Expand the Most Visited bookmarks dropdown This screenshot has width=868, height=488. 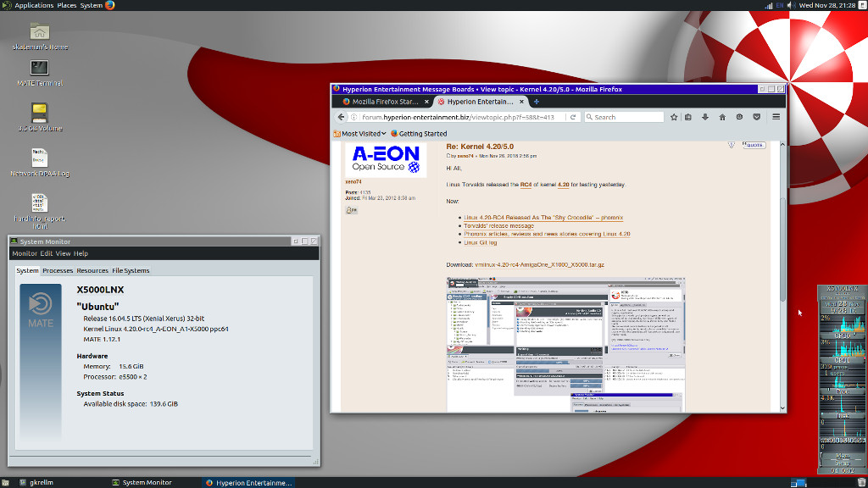pyautogui.click(x=359, y=133)
